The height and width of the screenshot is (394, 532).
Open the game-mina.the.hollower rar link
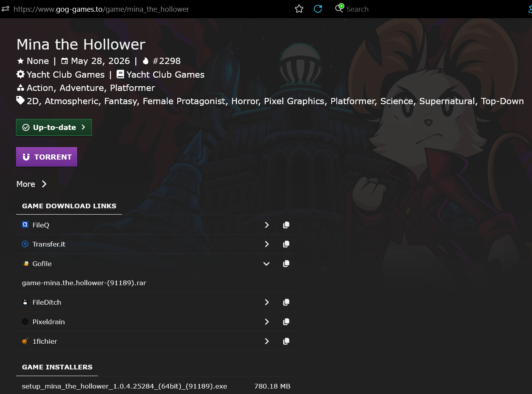[84, 283]
